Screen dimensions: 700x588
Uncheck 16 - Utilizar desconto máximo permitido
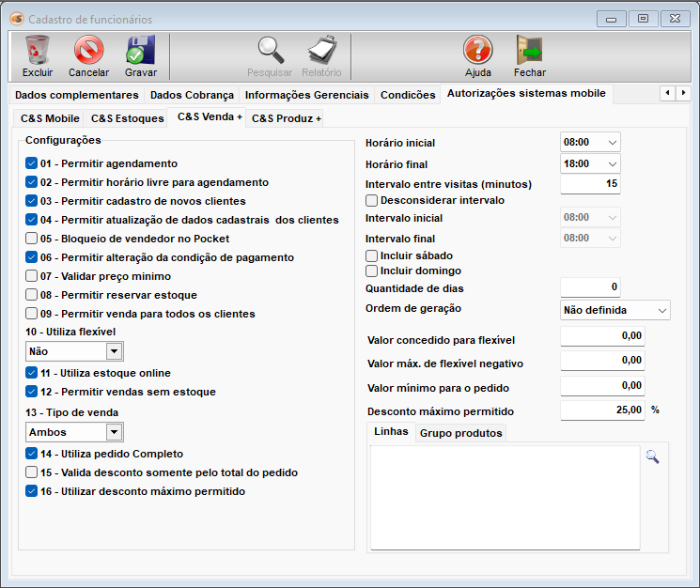click(31, 490)
